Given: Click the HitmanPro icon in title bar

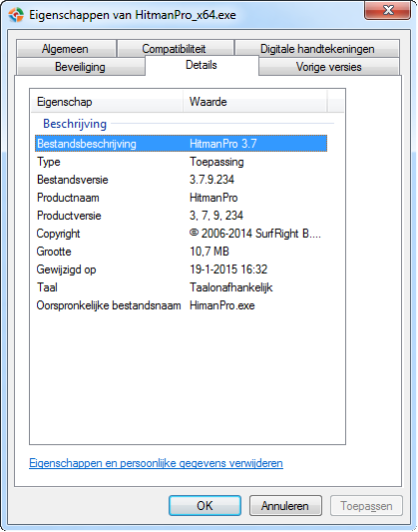Looking at the screenshot, I should (x=16, y=15).
